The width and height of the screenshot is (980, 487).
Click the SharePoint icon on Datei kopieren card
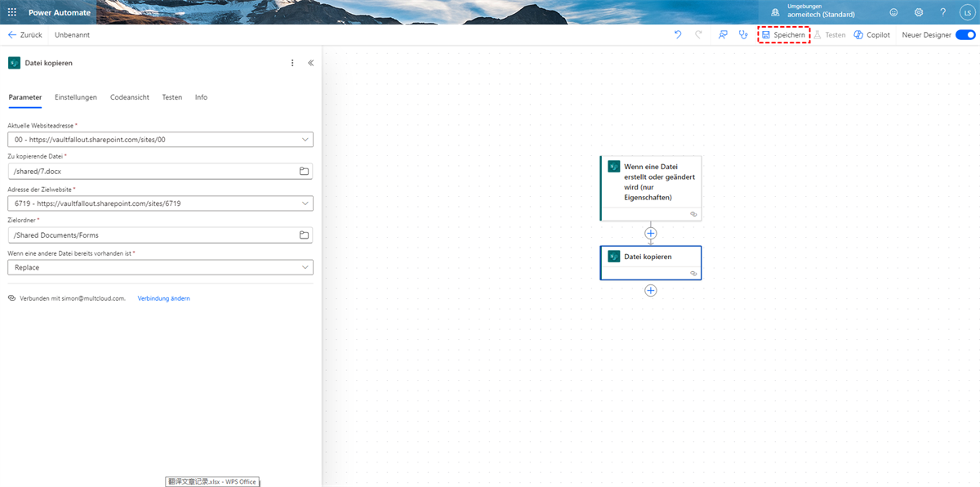(x=614, y=257)
